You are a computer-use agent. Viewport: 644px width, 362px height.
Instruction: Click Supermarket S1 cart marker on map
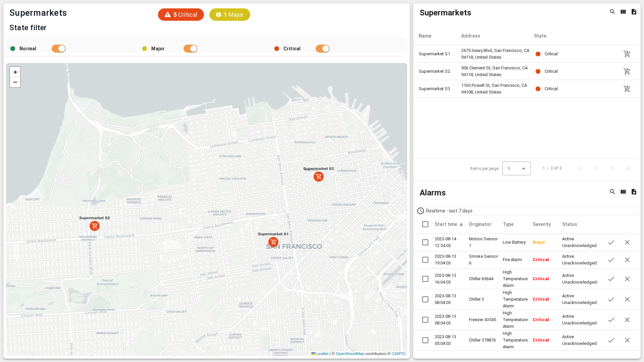pos(273,242)
